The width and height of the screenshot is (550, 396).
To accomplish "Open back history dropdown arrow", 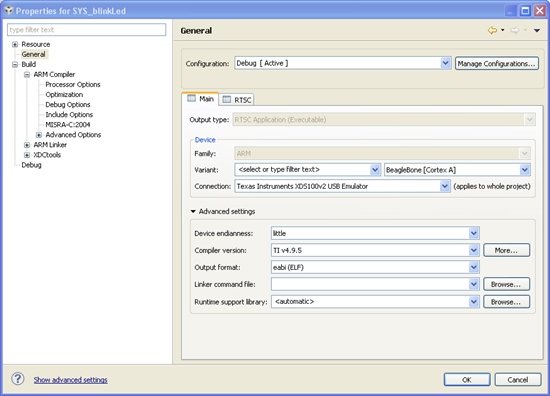I will (503, 30).
